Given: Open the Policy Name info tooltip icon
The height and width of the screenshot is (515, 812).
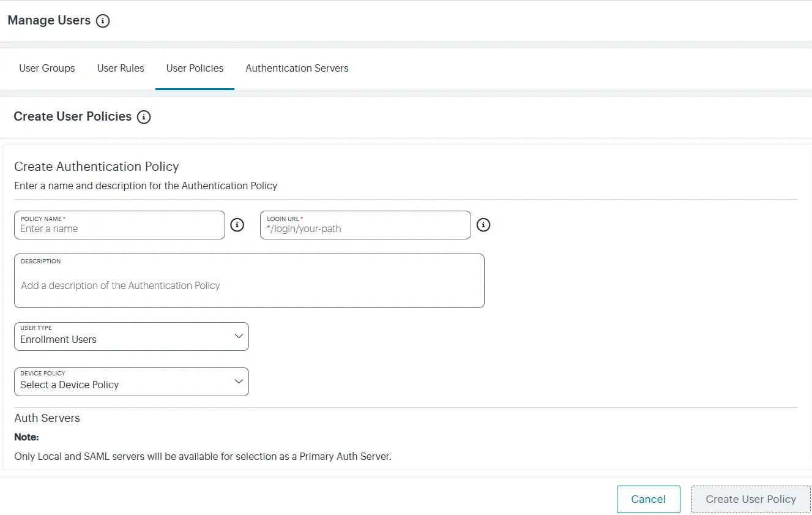Looking at the screenshot, I should 237,225.
